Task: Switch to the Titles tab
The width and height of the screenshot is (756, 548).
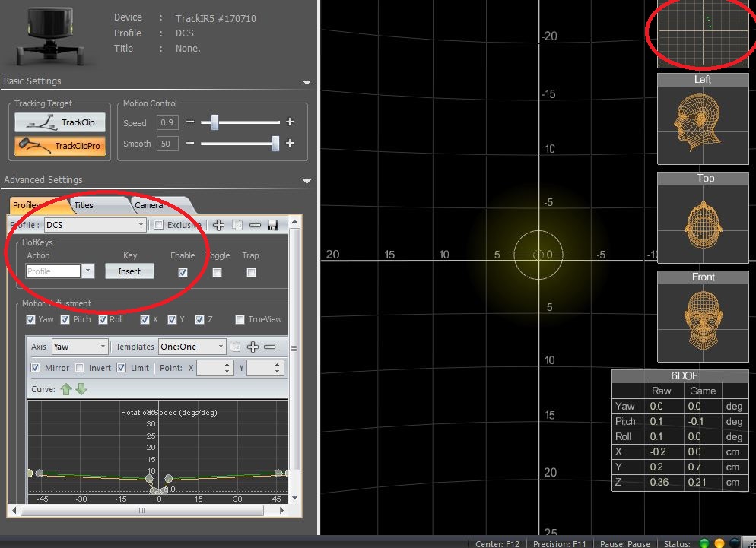Action: [85, 205]
